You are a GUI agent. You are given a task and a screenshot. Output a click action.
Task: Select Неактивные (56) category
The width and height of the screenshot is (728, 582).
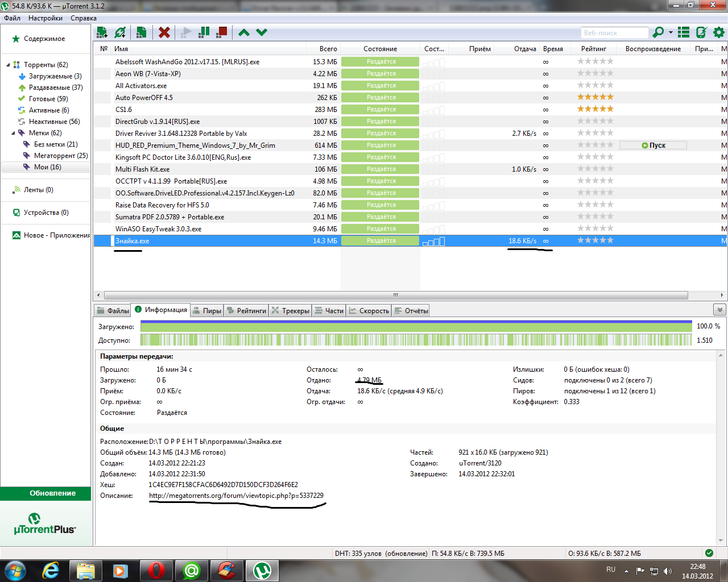(x=54, y=122)
